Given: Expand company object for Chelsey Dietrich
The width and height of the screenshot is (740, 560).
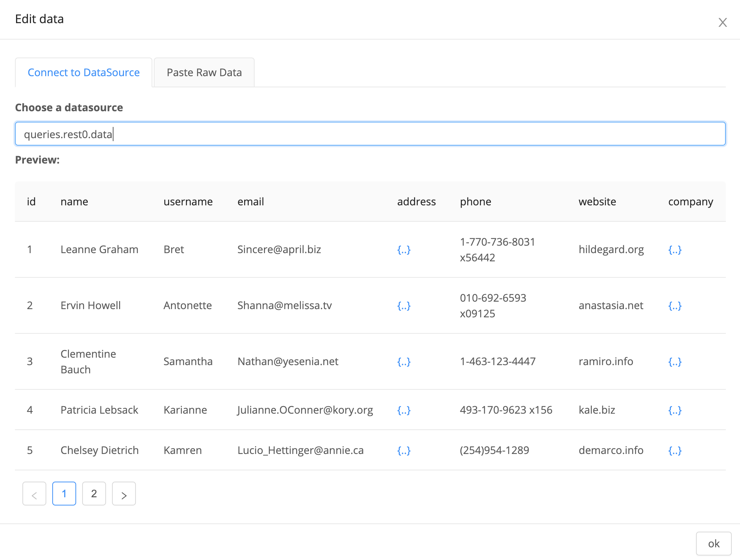Looking at the screenshot, I should pyautogui.click(x=675, y=450).
